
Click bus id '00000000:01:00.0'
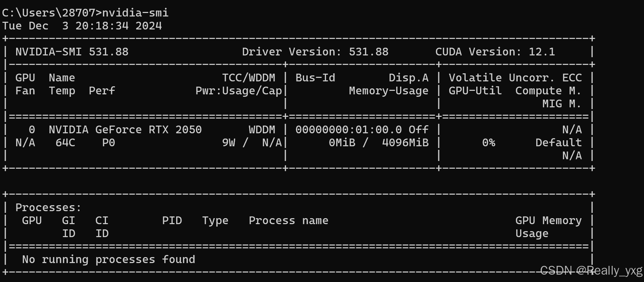(x=348, y=130)
